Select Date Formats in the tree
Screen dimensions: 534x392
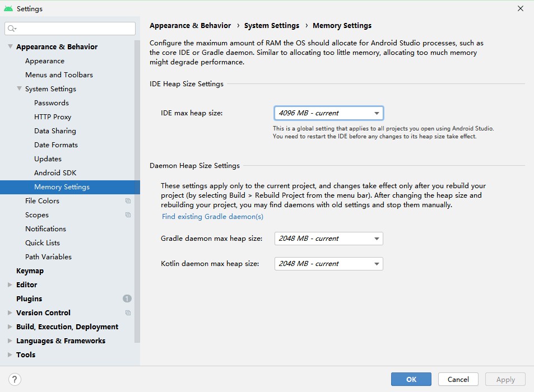56,145
